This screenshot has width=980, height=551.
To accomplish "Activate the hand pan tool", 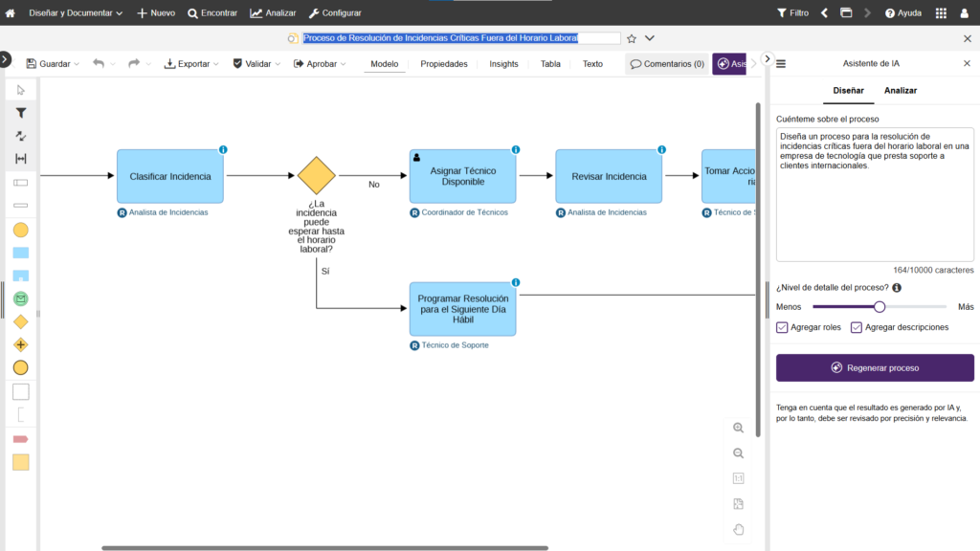I will click(x=738, y=529).
